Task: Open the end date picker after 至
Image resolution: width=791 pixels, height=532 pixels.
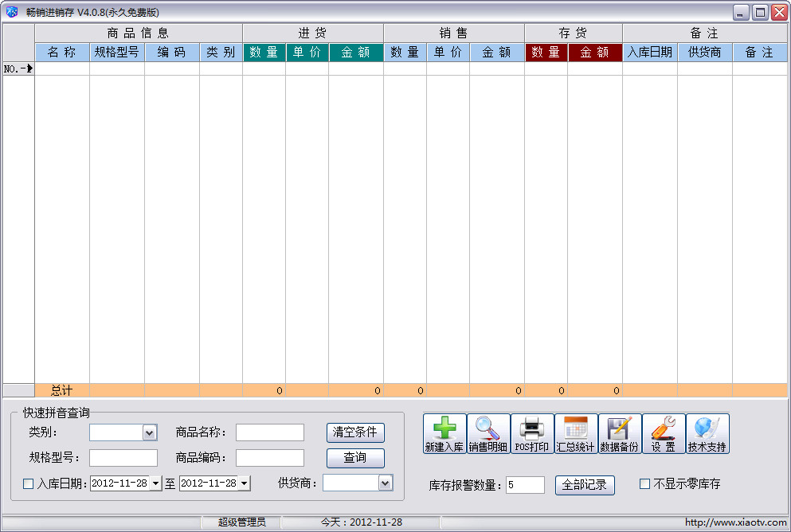Action: click(245, 483)
